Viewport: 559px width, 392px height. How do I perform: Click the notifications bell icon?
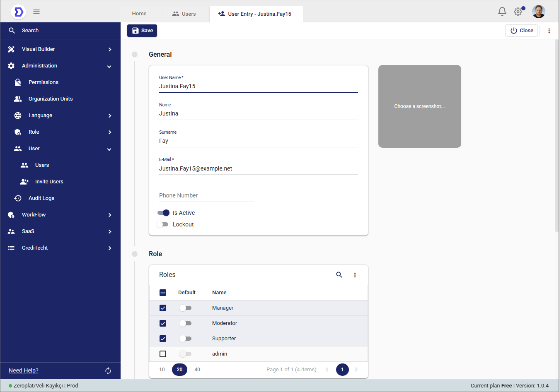click(x=502, y=12)
